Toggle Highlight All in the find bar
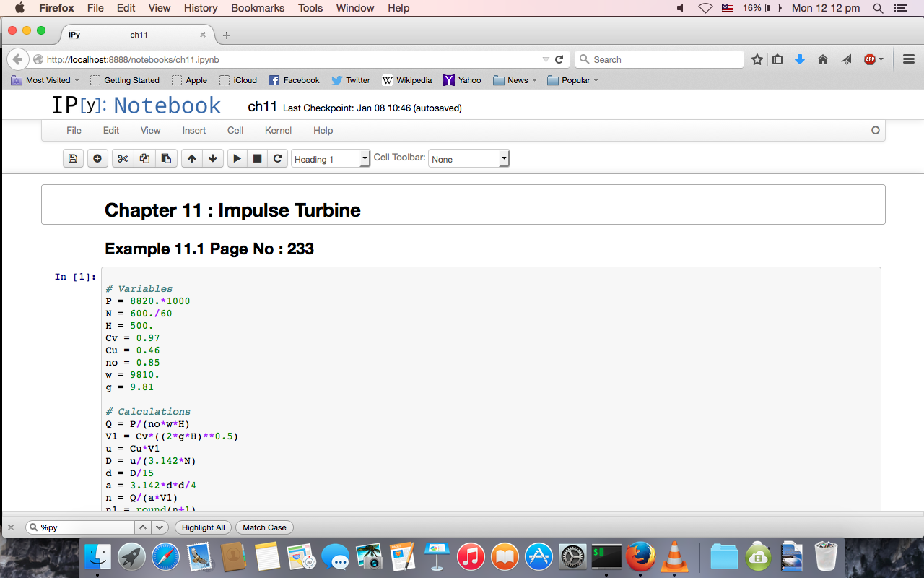The width and height of the screenshot is (924, 578). (x=203, y=527)
